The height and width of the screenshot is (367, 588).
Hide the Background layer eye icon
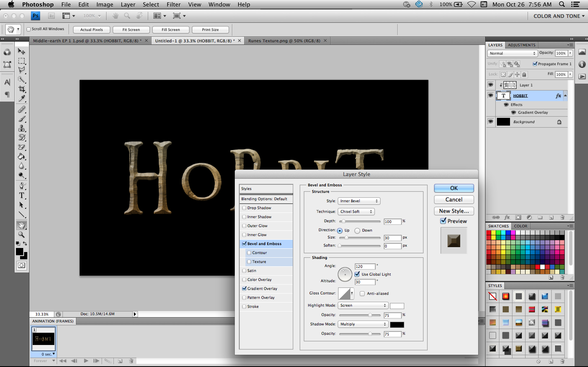coord(491,121)
